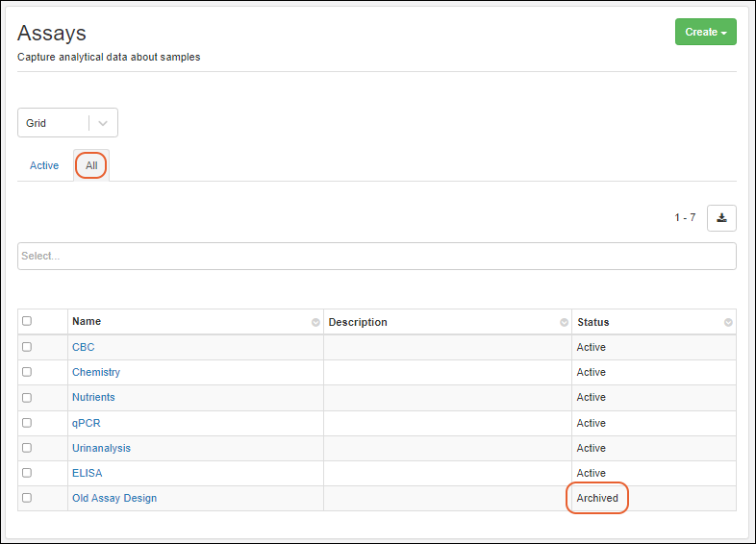
Task: Open the Grid view selector dropdown
Action: coord(67,123)
